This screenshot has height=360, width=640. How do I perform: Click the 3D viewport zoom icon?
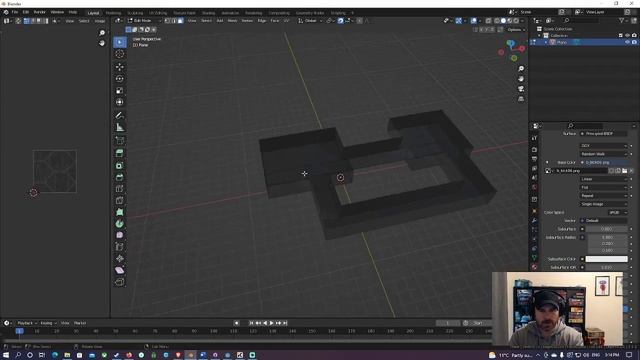[x=521, y=69]
